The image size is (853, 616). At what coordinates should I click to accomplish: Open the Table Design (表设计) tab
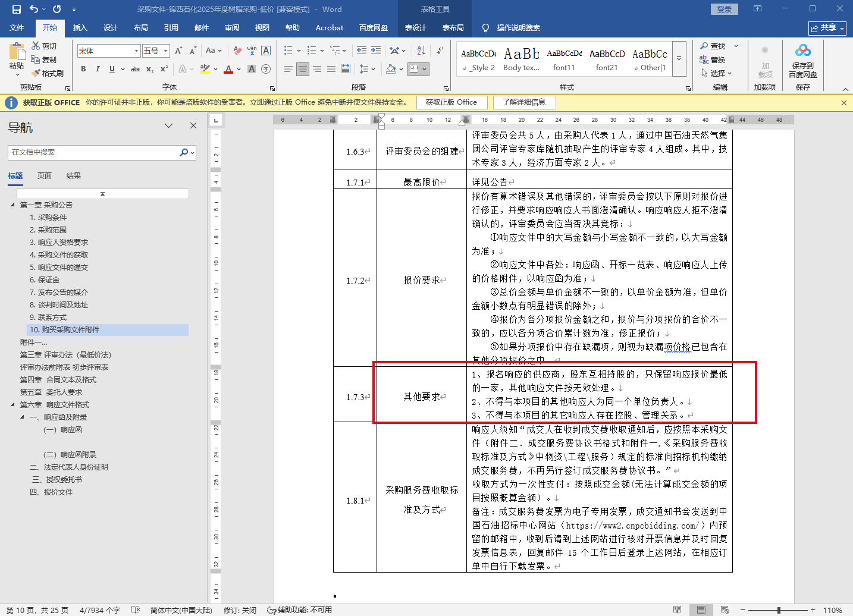415,28
